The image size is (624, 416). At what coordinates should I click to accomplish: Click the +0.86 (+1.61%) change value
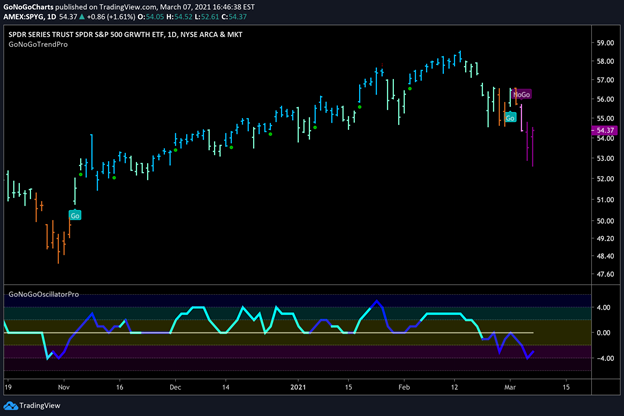click(x=111, y=17)
